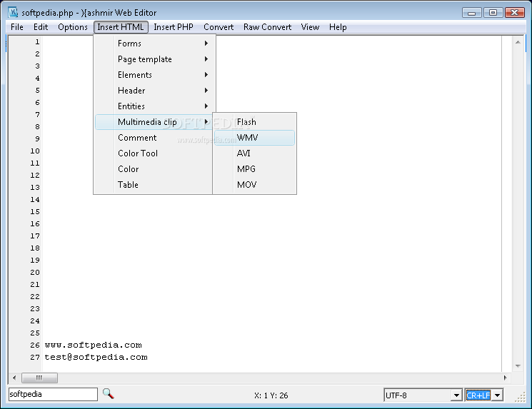This screenshot has width=532, height=409.
Task: Insert a Table from the menu
Action: pyautogui.click(x=154, y=184)
